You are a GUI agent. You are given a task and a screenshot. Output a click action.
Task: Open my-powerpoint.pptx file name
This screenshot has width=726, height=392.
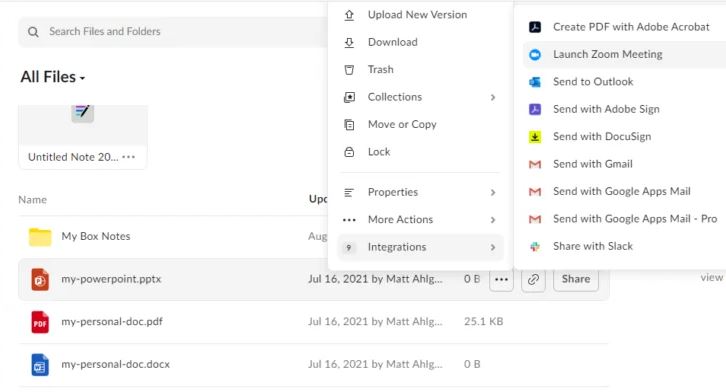click(111, 279)
